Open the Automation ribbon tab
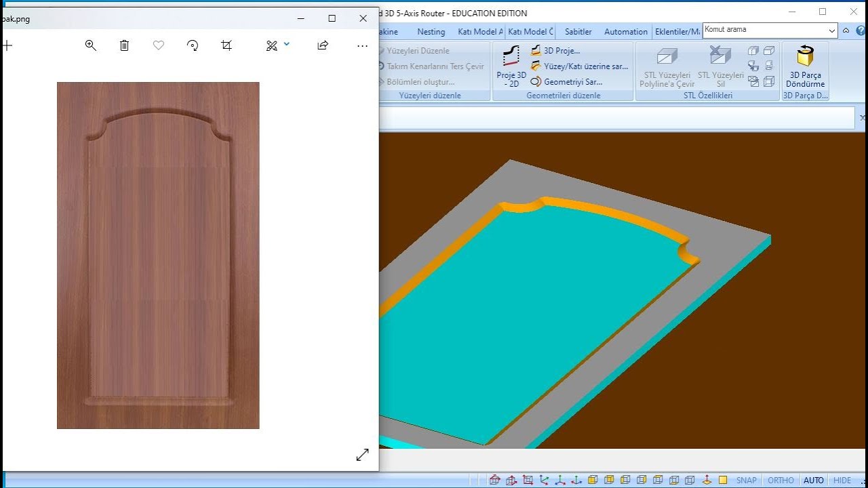868x488 pixels. click(626, 31)
